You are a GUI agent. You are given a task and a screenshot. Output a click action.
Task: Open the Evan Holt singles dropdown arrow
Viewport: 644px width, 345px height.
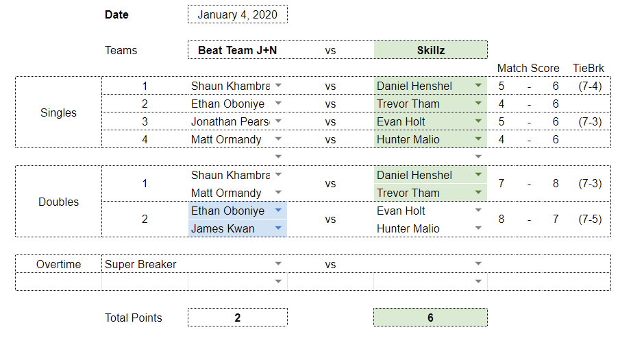click(x=478, y=121)
